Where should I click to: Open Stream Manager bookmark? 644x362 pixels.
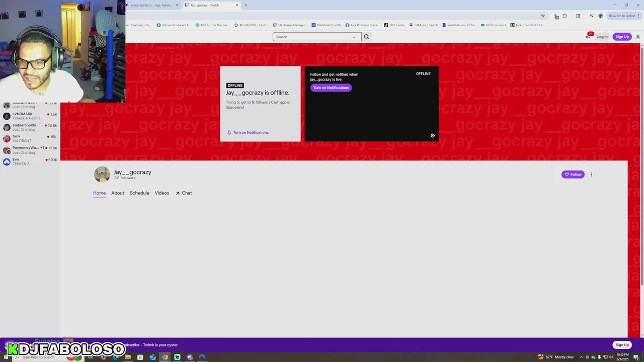coord(290,25)
